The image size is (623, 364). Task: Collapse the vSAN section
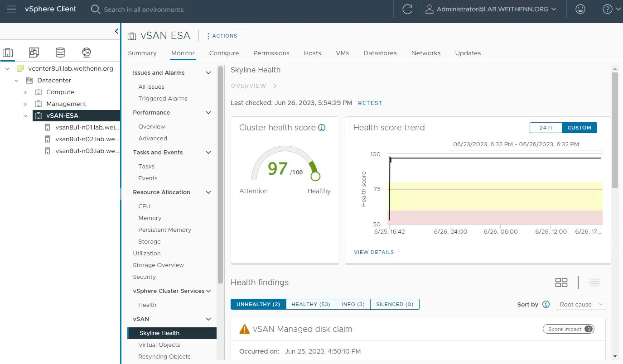[x=208, y=319]
